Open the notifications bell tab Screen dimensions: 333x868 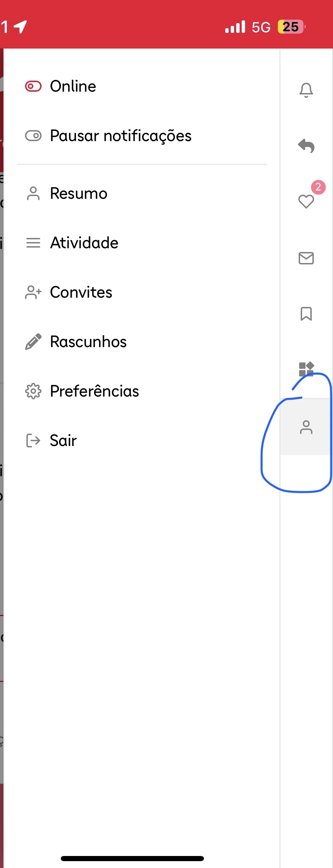tap(306, 90)
